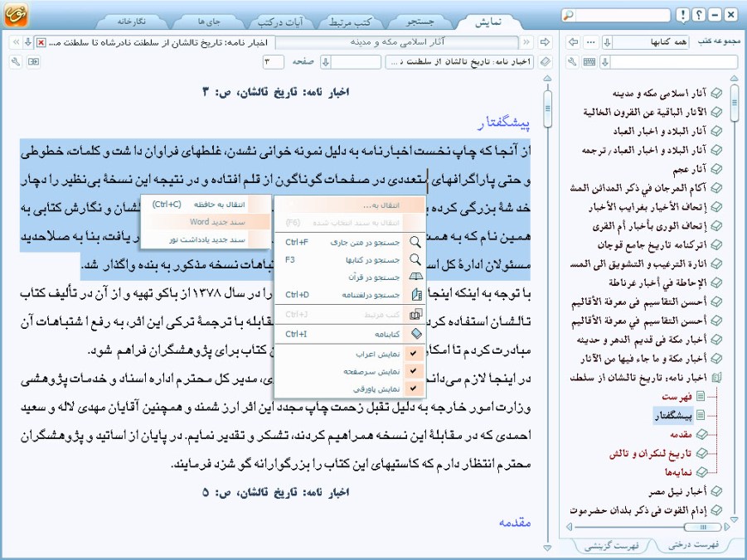Select the مقدمه node in the tree
The width and height of the screenshot is (747, 560).
pos(681,434)
